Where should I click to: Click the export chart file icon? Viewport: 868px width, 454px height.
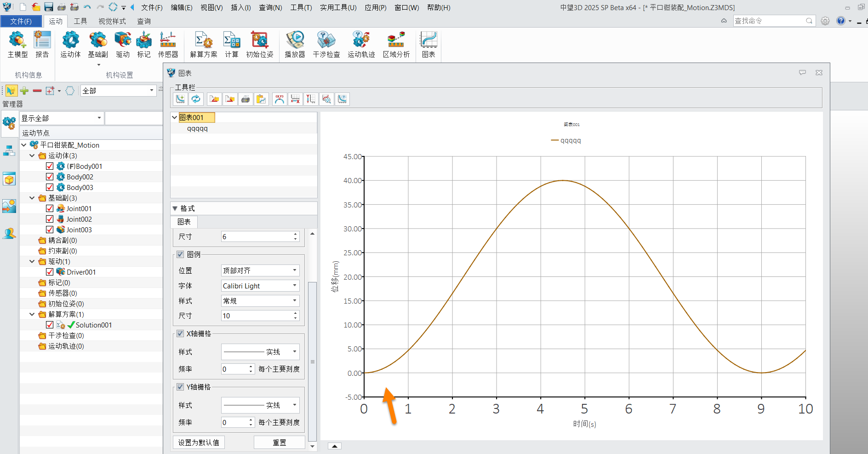230,99
